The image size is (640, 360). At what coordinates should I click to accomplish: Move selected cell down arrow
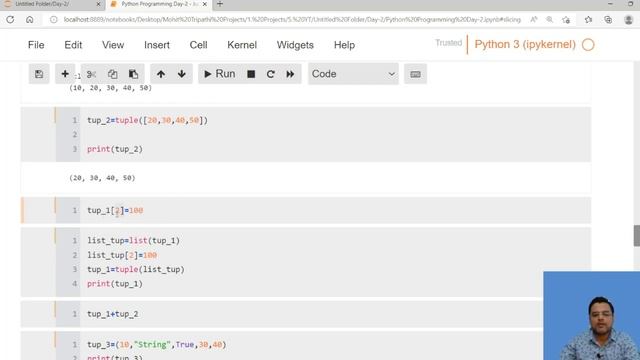tap(182, 74)
